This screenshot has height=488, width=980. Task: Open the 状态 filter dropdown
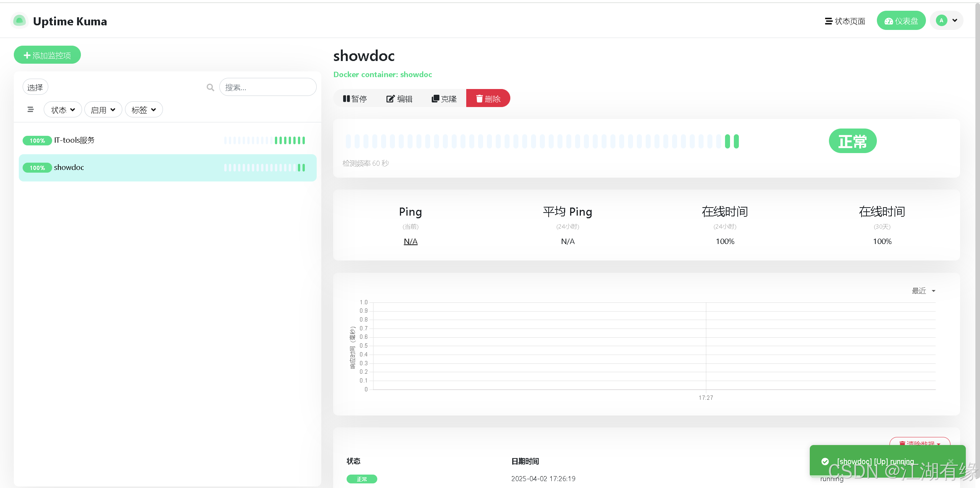point(63,110)
